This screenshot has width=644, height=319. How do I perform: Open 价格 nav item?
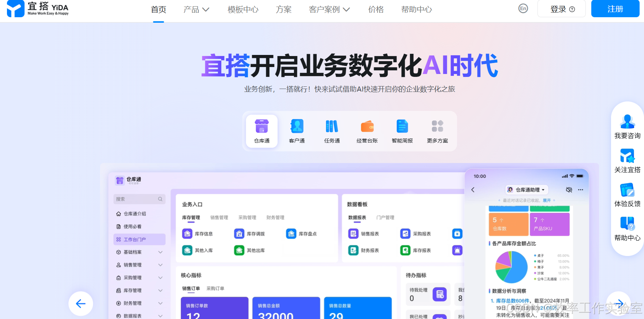(x=376, y=10)
